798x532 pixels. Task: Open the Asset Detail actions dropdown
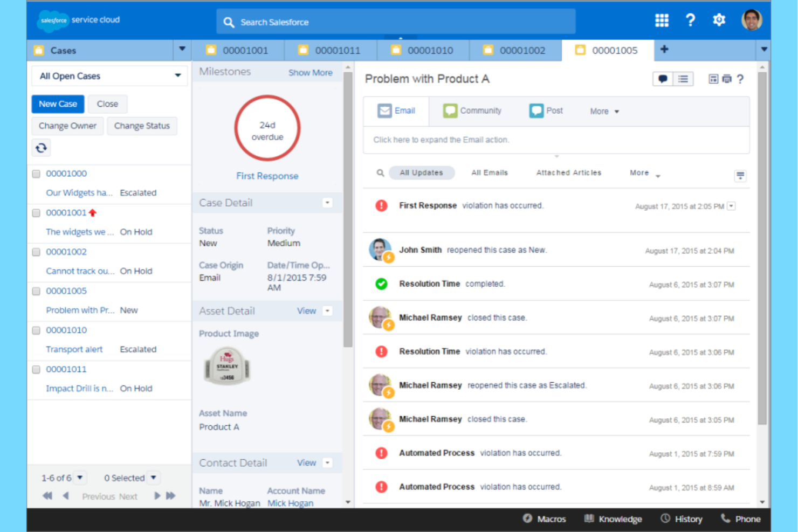(327, 310)
